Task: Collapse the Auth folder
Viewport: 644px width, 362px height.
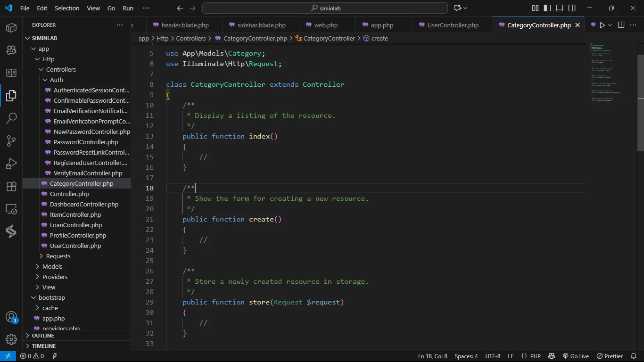Action: point(56,80)
